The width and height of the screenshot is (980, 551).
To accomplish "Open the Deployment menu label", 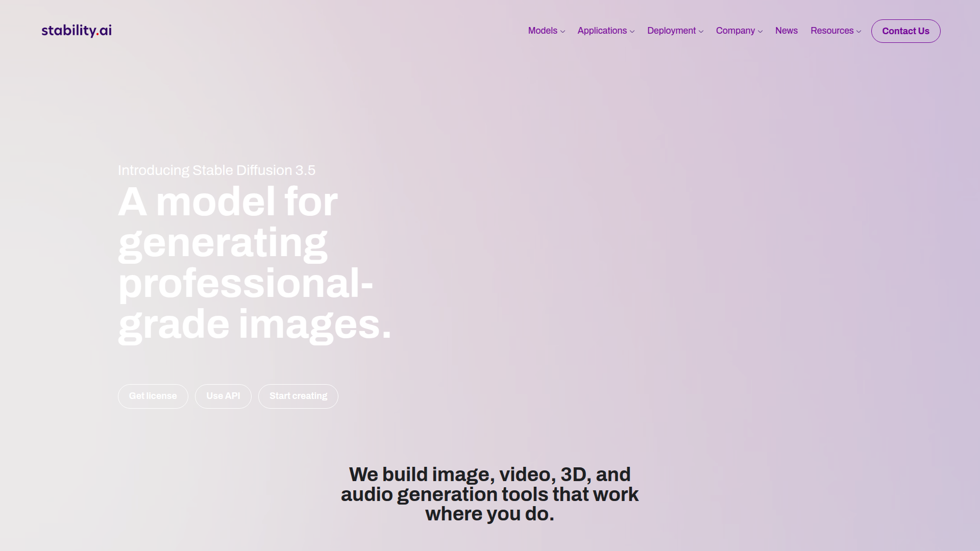I will (x=671, y=31).
